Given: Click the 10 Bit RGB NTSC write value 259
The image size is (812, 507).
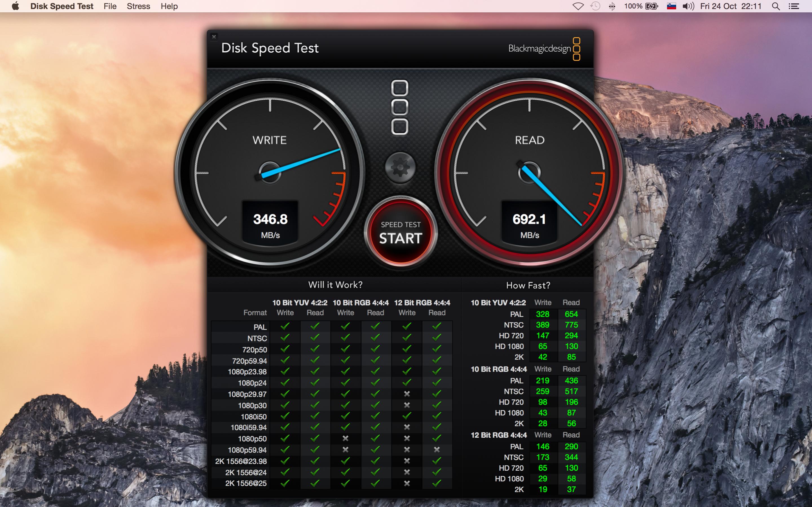Looking at the screenshot, I should [x=543, y=391].
